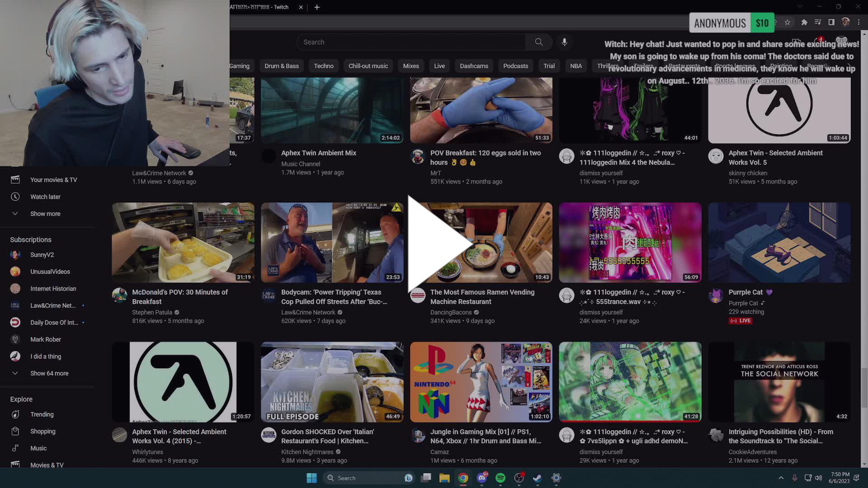Open the browser media controls icon

817,22
